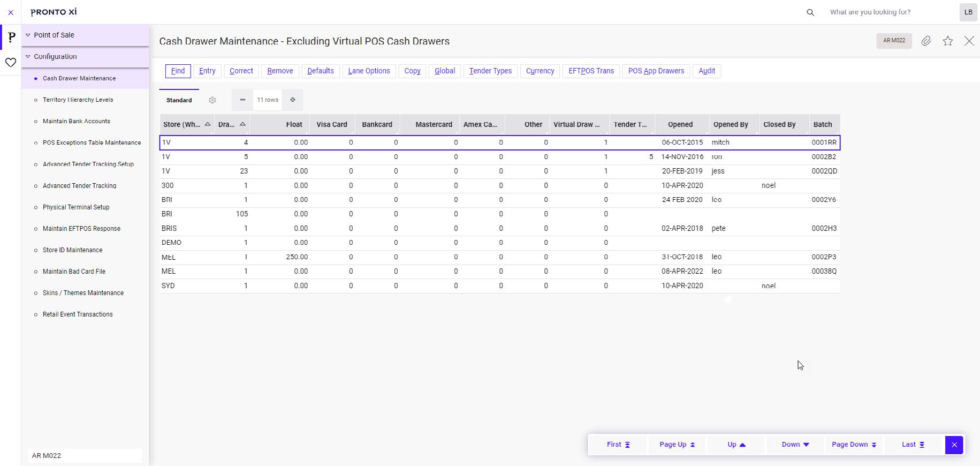The width and height of the screenshot is (980, 466).
Task: Focus the What are you looking for search field
Action: (888, 12)
